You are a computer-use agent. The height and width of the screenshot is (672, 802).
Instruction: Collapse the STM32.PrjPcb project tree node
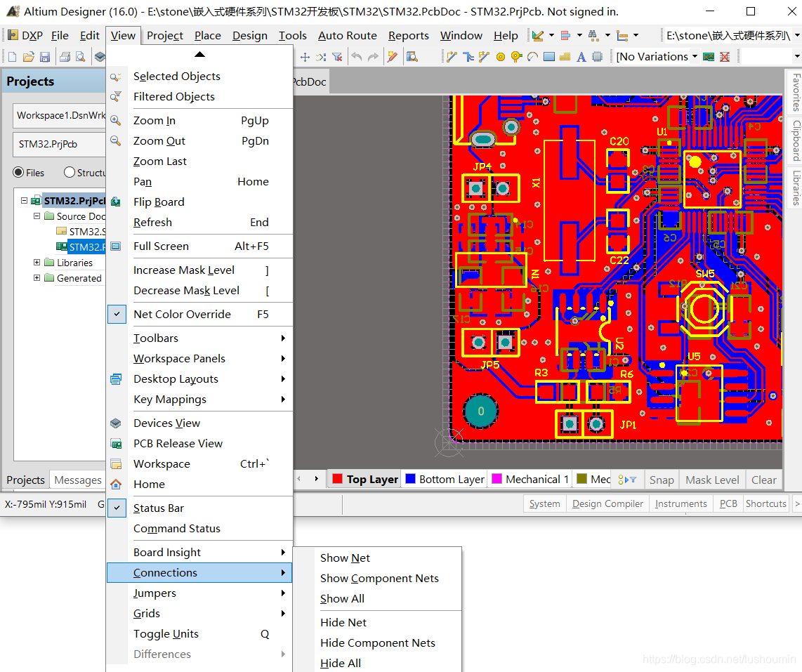24,201
